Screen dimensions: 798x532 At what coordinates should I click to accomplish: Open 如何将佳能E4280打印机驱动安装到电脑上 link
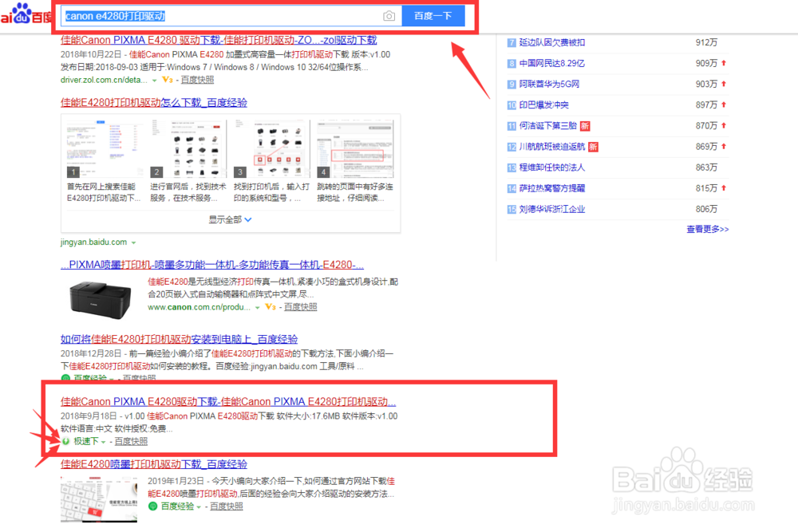pyautogui.click(x=179, y=339)
